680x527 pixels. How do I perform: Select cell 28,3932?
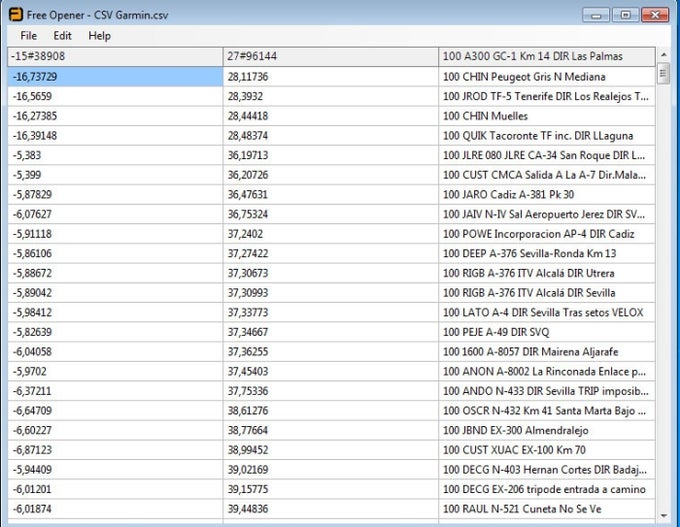tap(330, 96)
